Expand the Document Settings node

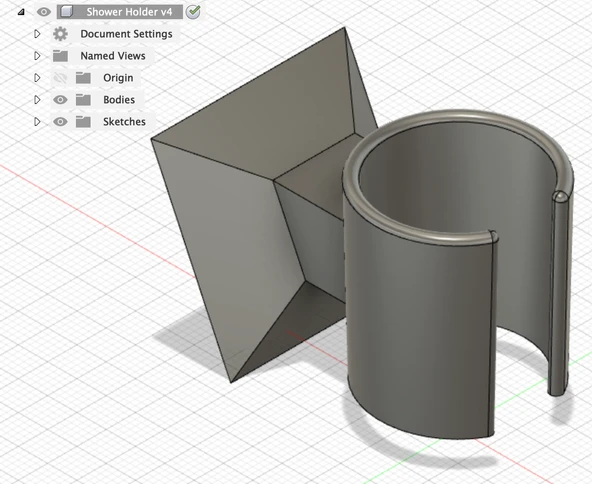pos(37,34)
